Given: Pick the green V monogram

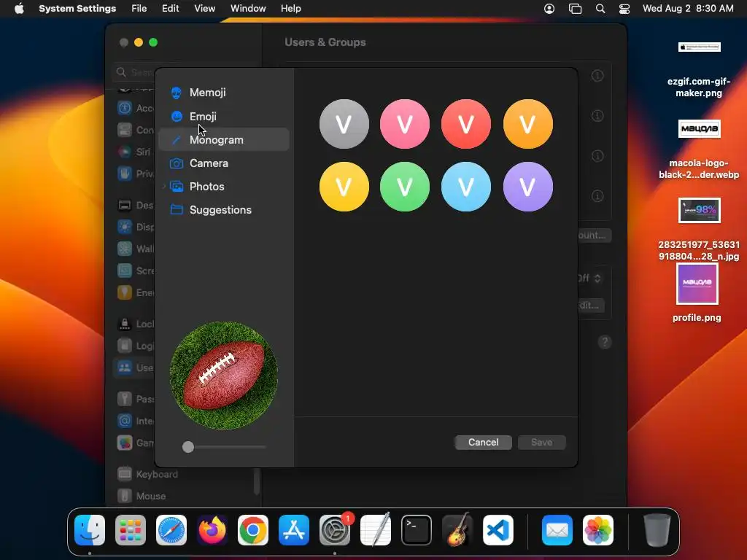Looking at the screenshot, I should tap(405, 187).
